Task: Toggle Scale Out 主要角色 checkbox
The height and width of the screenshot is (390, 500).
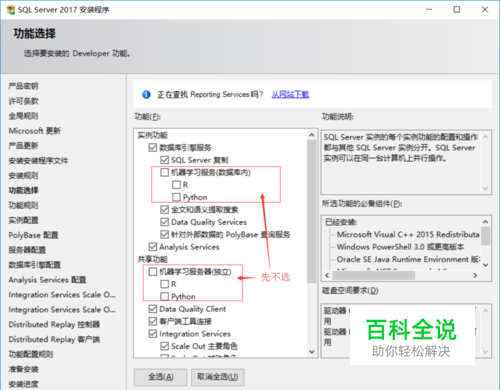Action: [165, 346]
